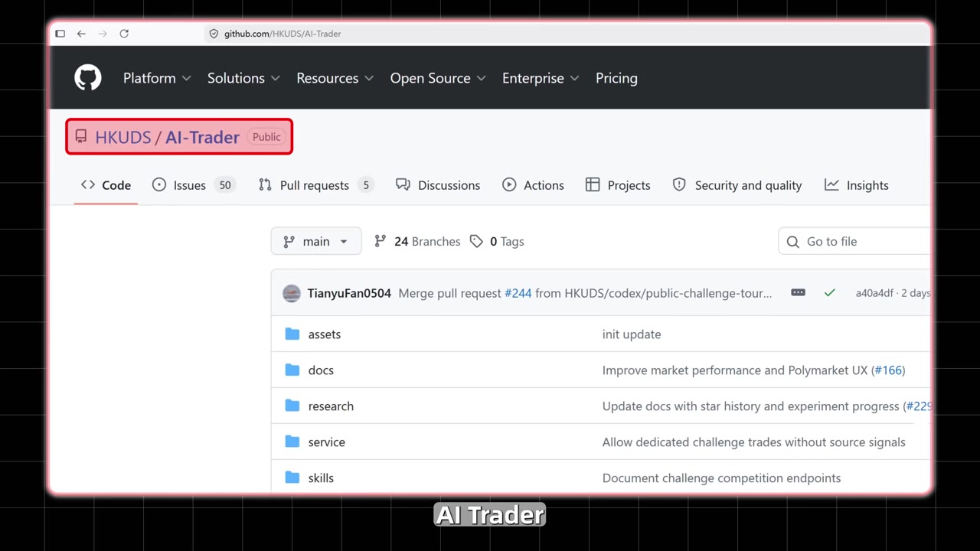Click 'Document challenge competition endpoints' commit message
This screenshot has width=980, height=551.
[x=721, y=478]
